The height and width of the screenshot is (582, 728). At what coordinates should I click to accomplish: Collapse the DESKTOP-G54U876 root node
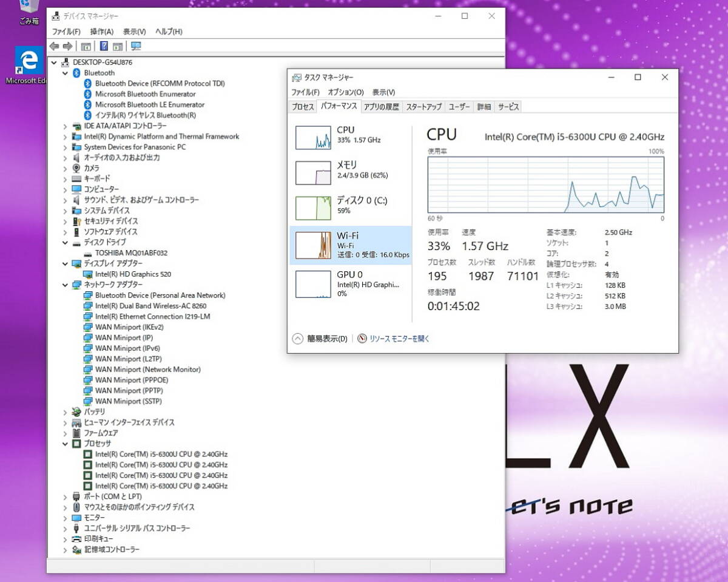[x=54, y=62]
